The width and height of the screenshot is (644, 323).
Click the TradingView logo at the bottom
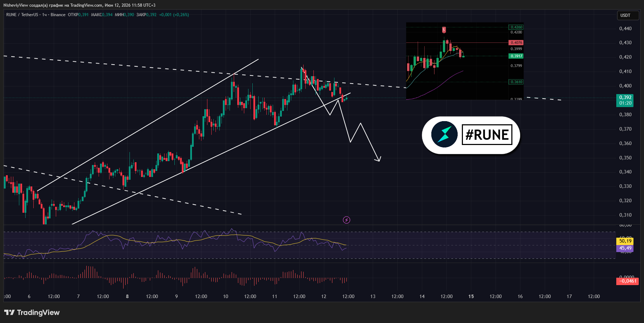point(32,312)
